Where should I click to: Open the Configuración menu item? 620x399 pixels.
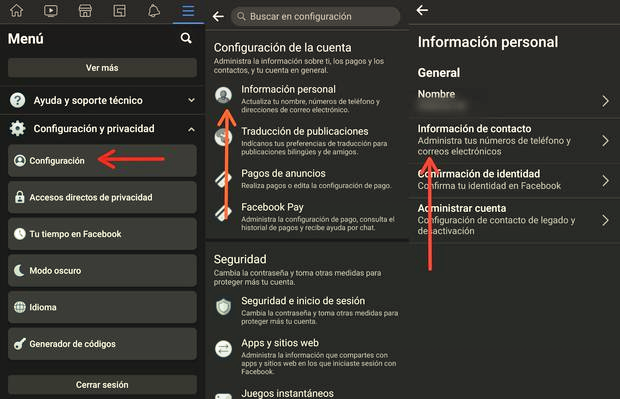(102, 161)
